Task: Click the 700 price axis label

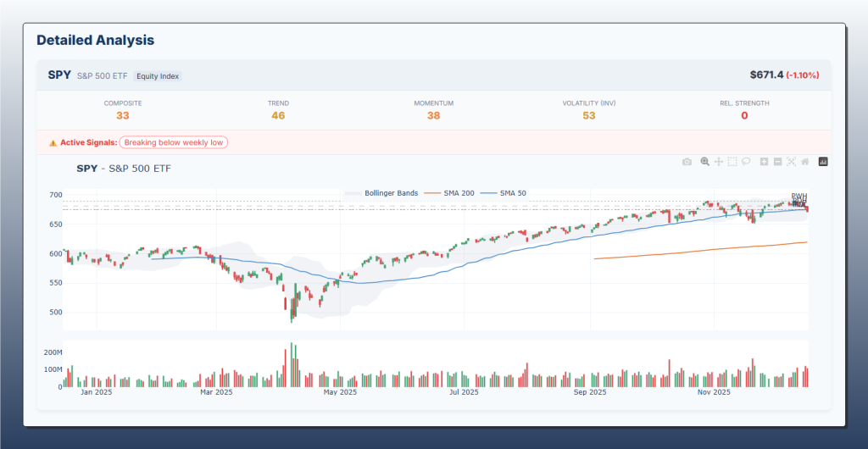Action: [x=55, y=195]
